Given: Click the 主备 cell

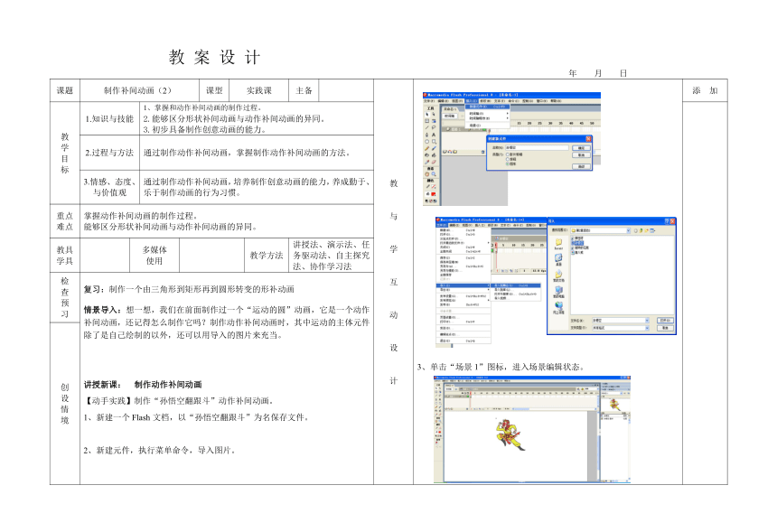Looking at the screenshot, I should (304, 90).
